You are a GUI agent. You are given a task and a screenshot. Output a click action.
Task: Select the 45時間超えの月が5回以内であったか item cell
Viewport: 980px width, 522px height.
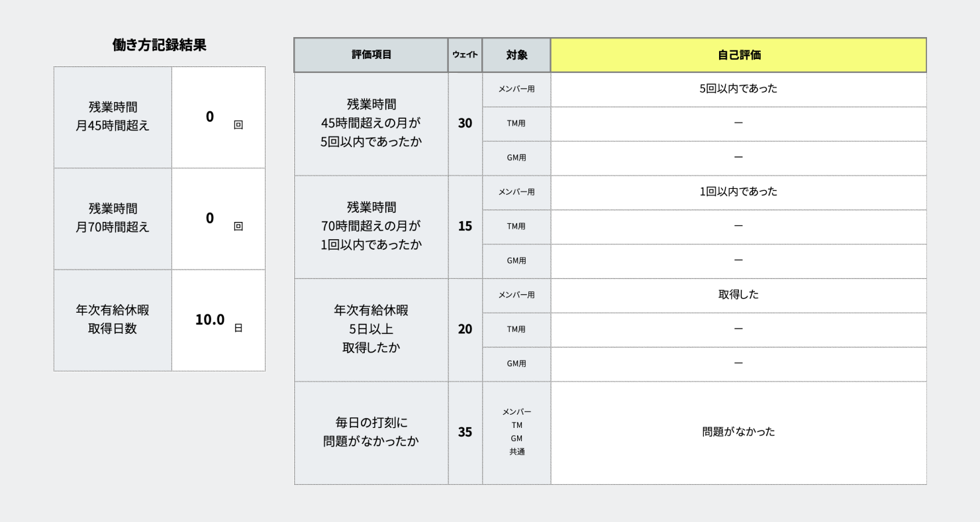coord(371,124)
